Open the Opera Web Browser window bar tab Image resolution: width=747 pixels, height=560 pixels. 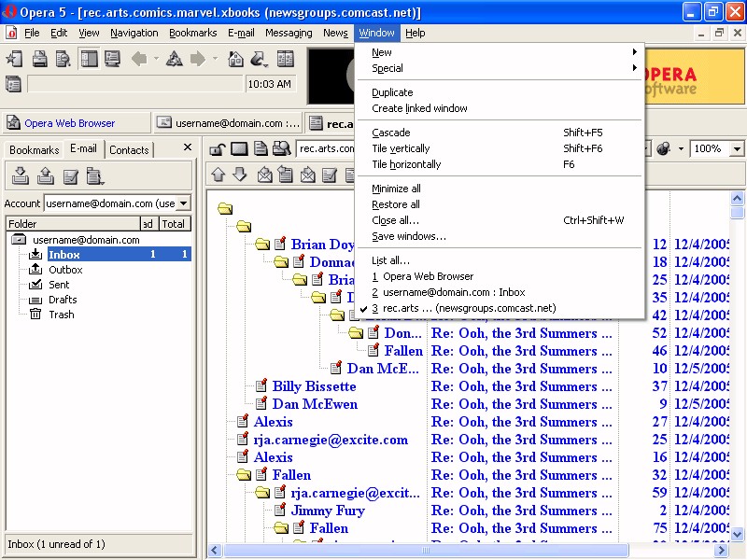[x=77, y=123]
